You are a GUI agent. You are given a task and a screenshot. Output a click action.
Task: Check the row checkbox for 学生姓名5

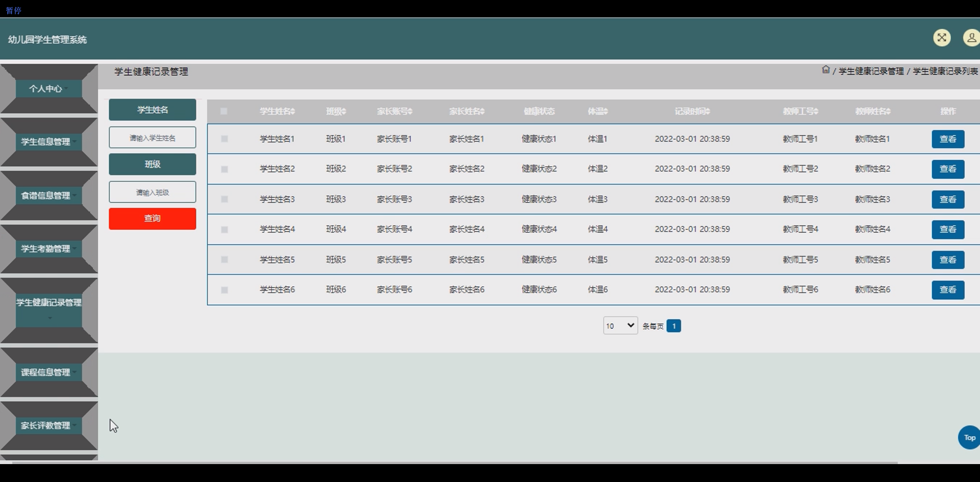pyautogui.click(x=224, y=260)
